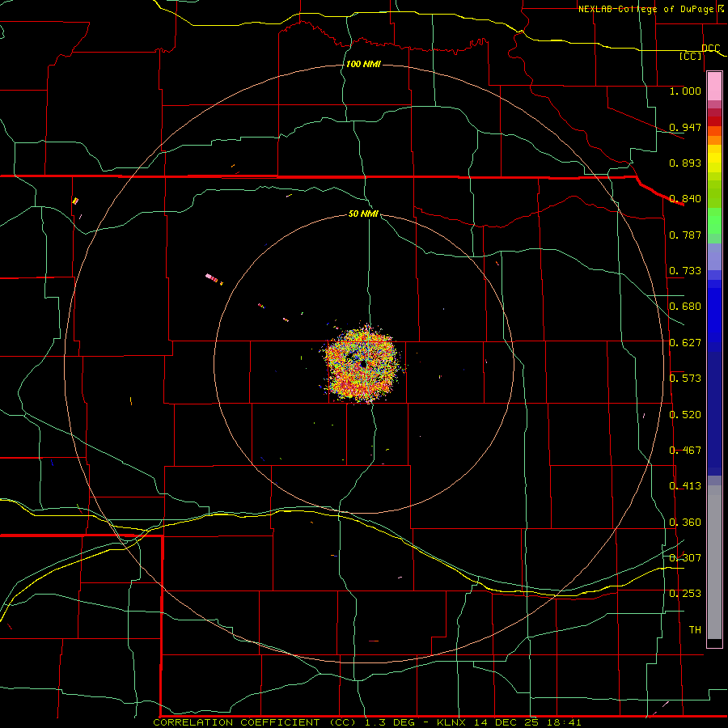This screenshot has height=728, width=728.
Task: Select the 0.467 legend value
Action: 685,451
